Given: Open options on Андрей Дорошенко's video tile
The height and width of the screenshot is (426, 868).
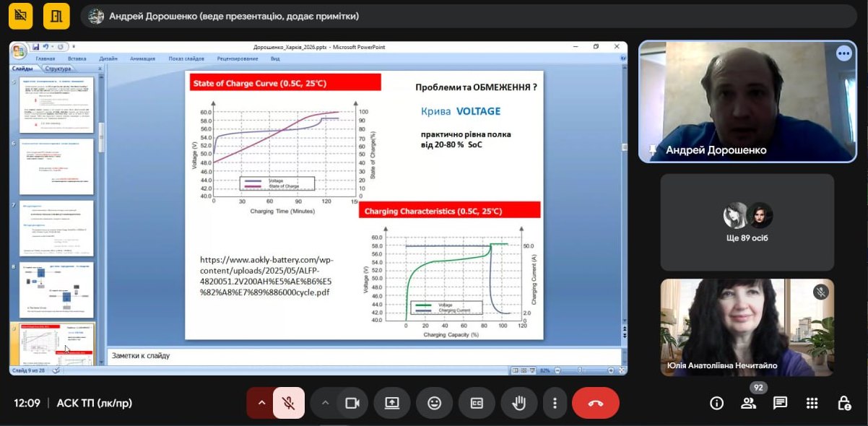Looking at the screenshot, I should coord(843,53).
